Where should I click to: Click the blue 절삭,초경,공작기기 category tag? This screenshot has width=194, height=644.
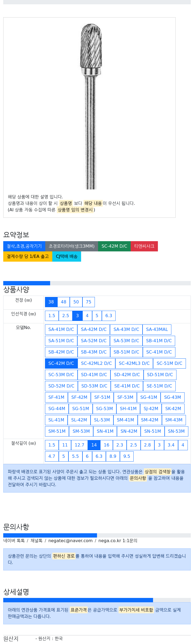click(24, 246)
